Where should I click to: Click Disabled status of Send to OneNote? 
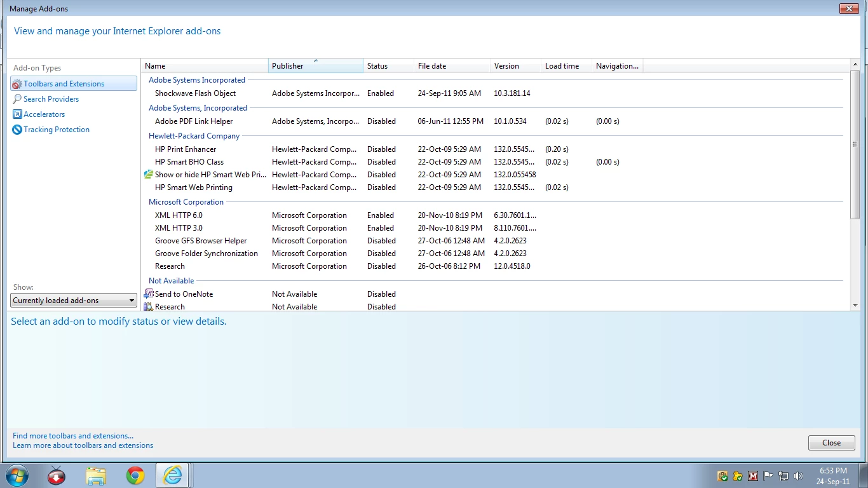pos(381,294)
